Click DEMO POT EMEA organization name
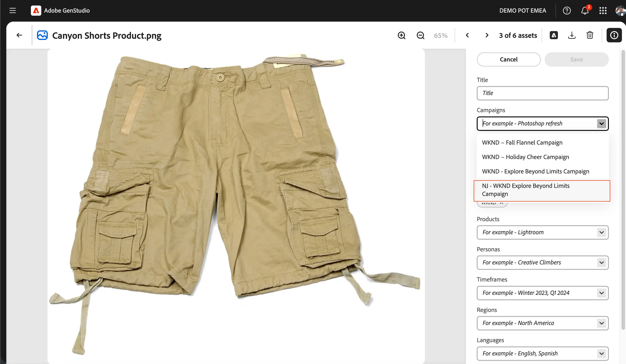The height and width of the screenshot is (364, 626). [x=523, y=10]
